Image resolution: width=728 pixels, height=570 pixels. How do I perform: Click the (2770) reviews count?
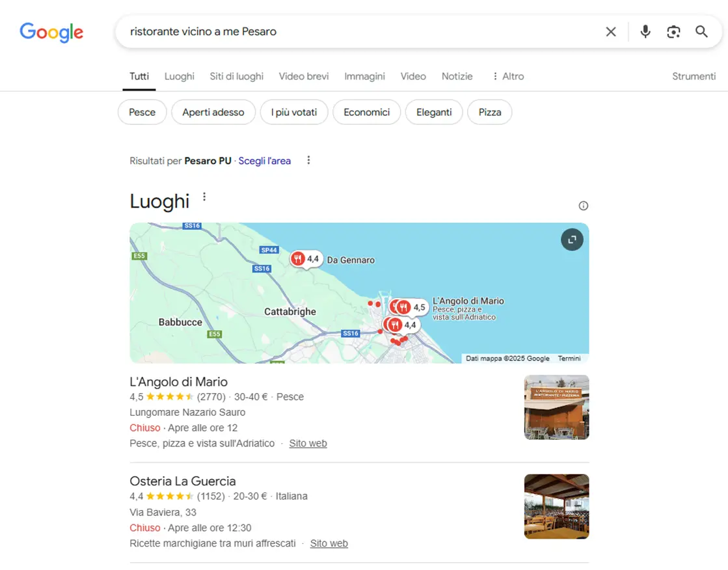[211, 397]
